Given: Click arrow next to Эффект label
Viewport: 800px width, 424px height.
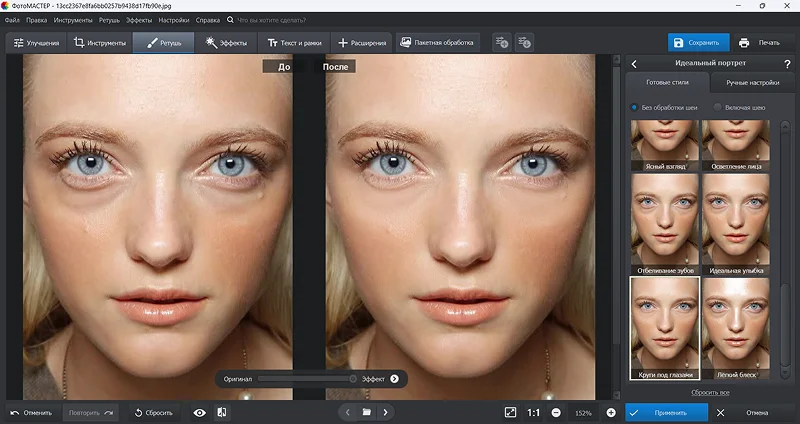Looking at the screenshot, I should [x=394, y=379].
